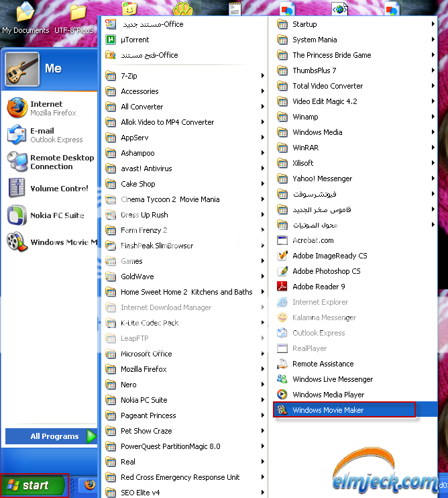Expand the All Converter folder

point(185,107)
